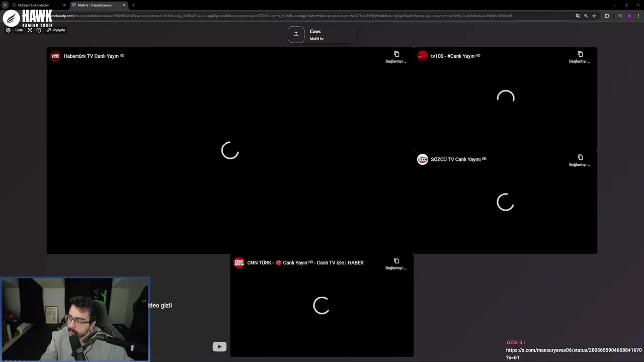The image size is (644, 362).
Task: Expand the tab search dropdown arrow
Action: [x=5, y=5]
